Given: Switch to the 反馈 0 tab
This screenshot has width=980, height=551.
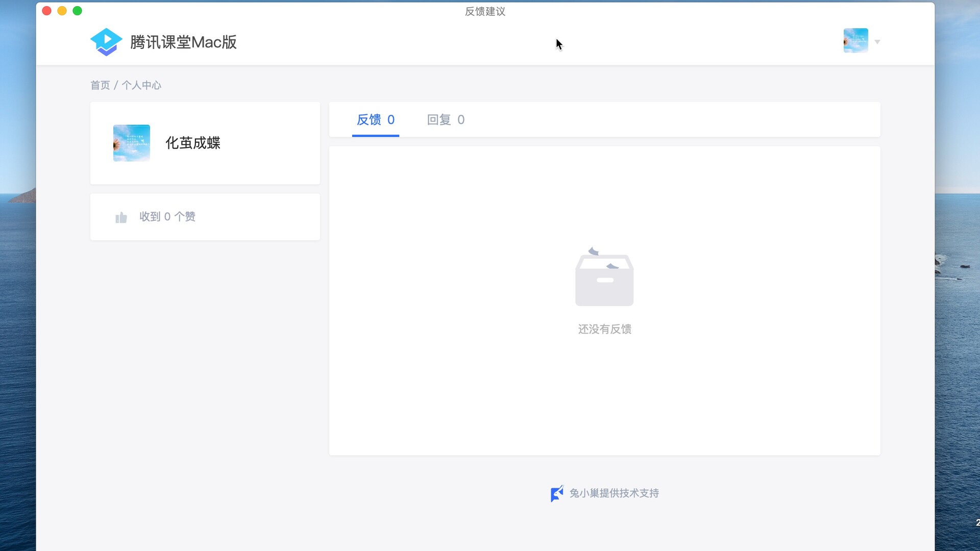Looking at the screenshot, I should click(x=375, y=120).
